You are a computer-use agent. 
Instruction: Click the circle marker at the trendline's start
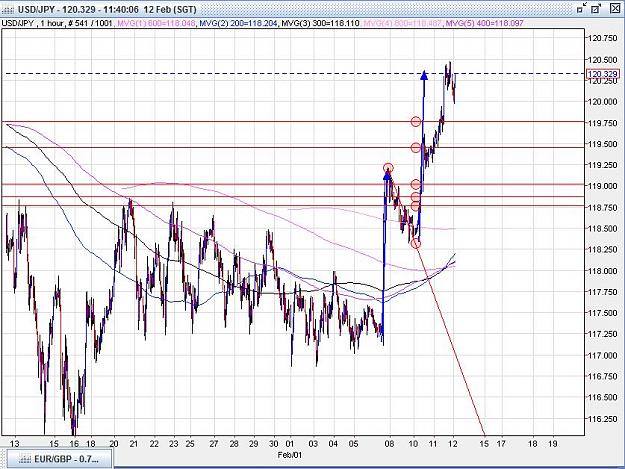(x=415, y=243)
